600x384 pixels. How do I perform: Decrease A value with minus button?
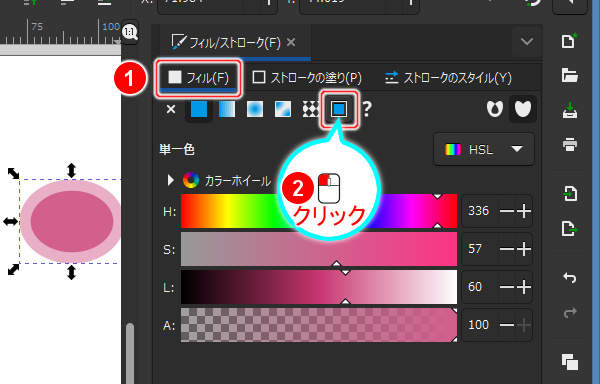pyautogui.click(x=507, y=325)
